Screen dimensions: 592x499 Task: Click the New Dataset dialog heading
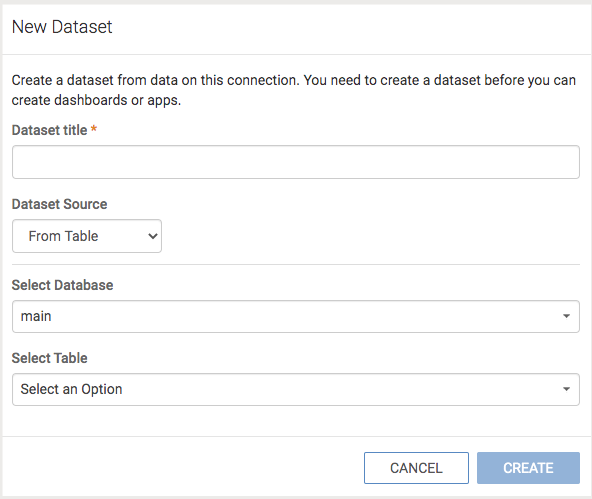point(62,27)
